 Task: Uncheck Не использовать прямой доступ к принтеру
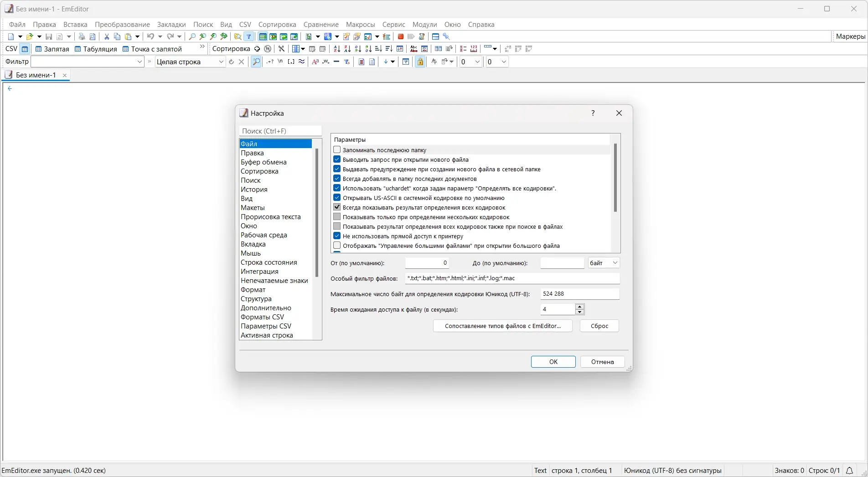(x=337, y=236)
